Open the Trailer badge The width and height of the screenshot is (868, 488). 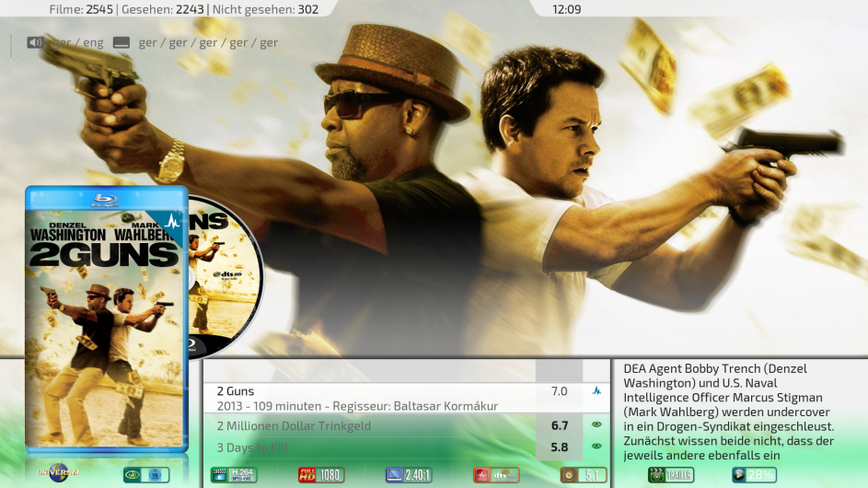pyautogui.click(x=671, y=475)
